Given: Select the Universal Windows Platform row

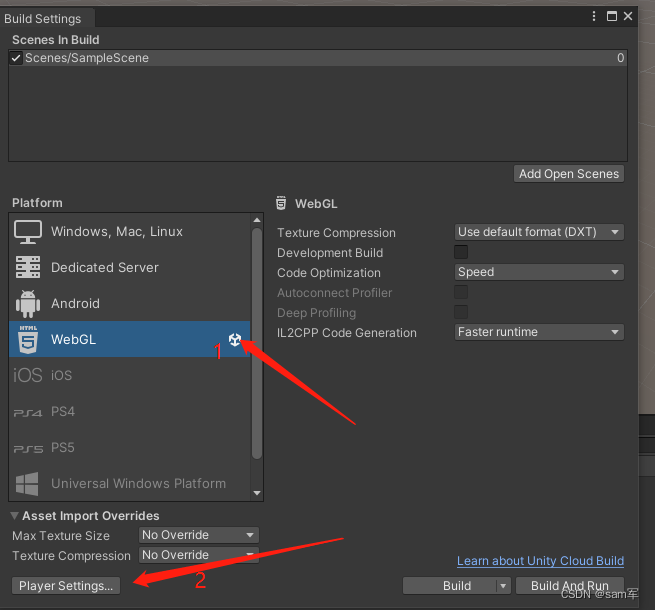Looking at the screenshot, I should coord(129,483).
